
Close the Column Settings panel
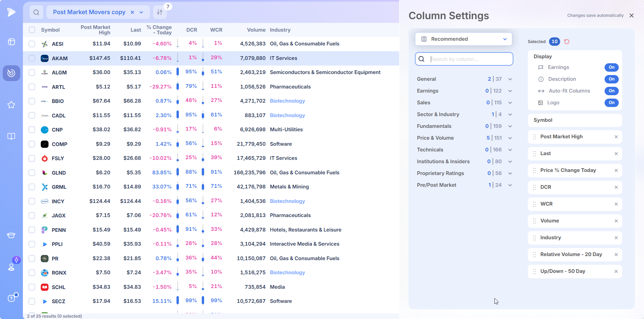coord(632,15)
